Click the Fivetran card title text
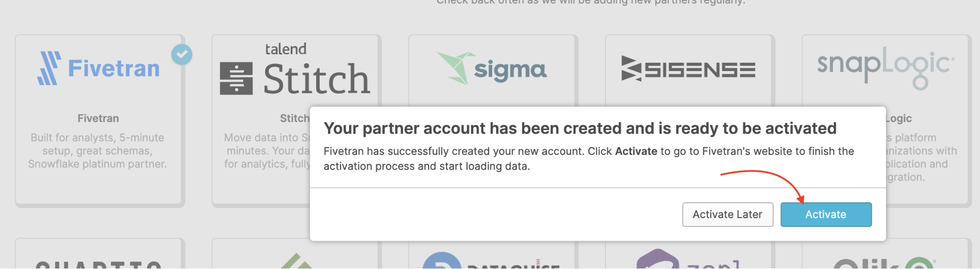 tap(98, 119)
